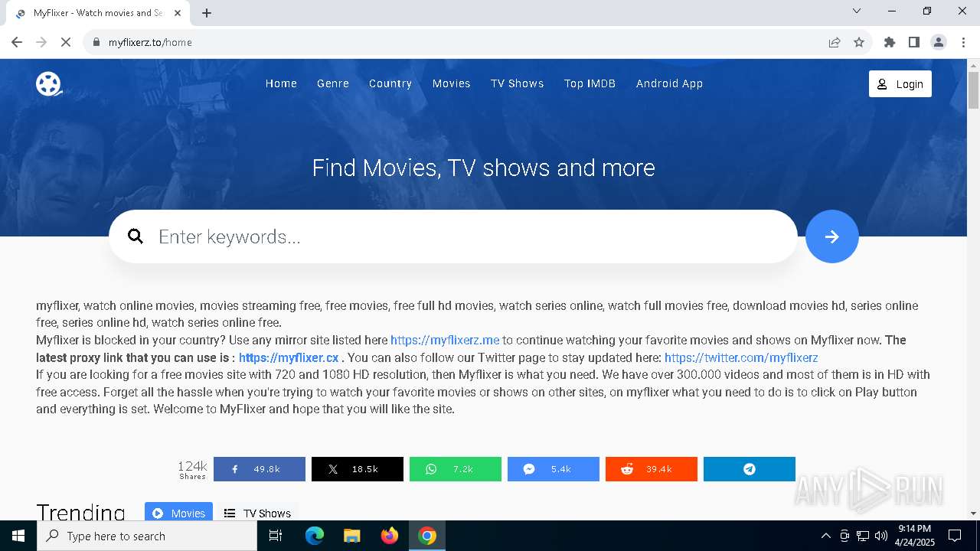View site information lock icon
Viewport: 980px width, 551px height.
click(96, 42)
